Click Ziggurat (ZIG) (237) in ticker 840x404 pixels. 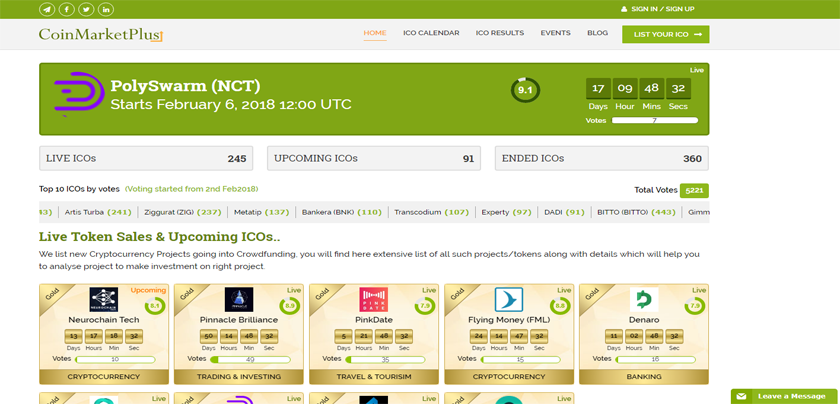pos(183,212)
